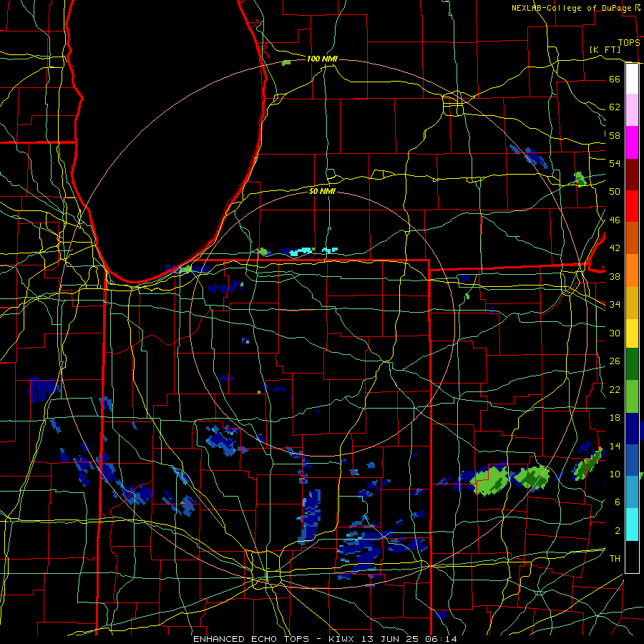Viewport: 644px width, 644px height.
Task: Click the 50 scale value in the legend
Action: click(x=615, y=192)
